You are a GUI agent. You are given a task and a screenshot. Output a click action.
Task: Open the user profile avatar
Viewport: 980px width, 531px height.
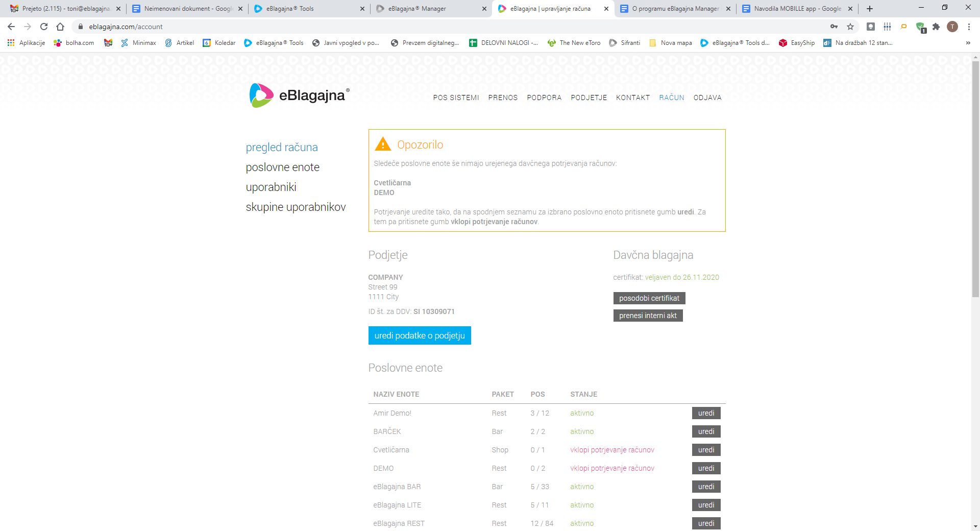(952, 27)
